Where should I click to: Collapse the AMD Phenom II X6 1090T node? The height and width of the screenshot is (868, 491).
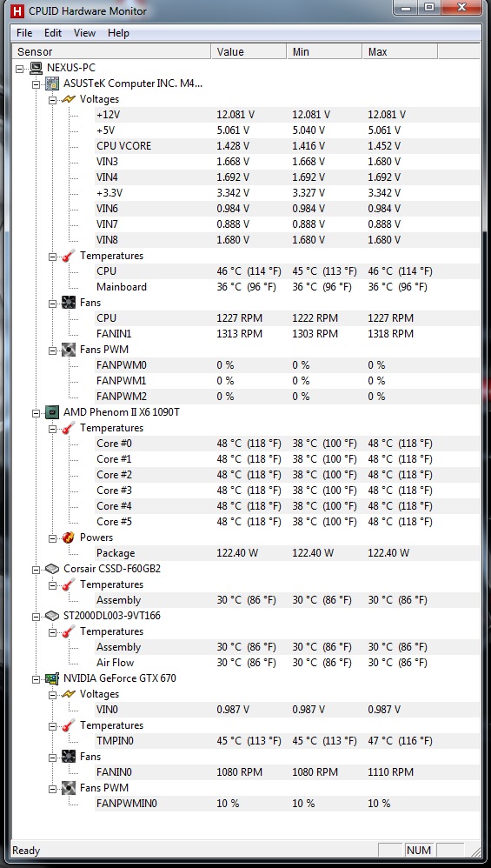(36, 413)
